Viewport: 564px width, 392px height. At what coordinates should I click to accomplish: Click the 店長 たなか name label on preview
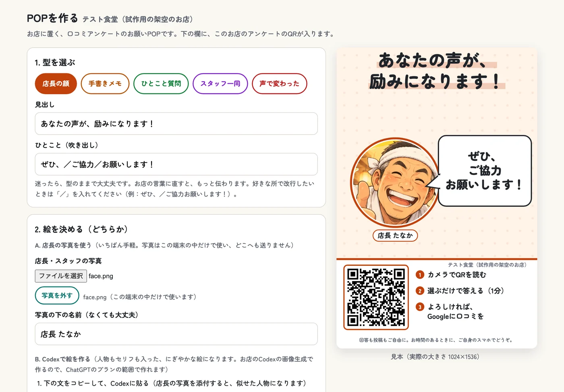395,235
